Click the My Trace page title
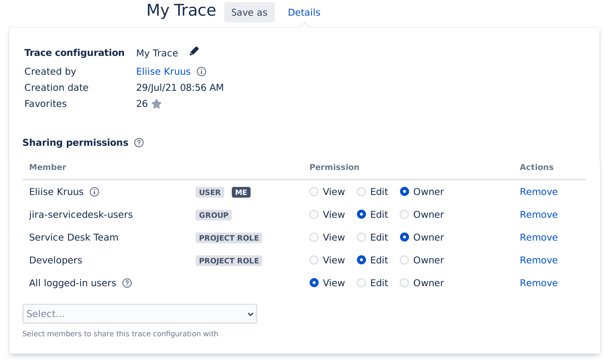The height and width of the screenshot is (364, 605). tap(181, 11)
